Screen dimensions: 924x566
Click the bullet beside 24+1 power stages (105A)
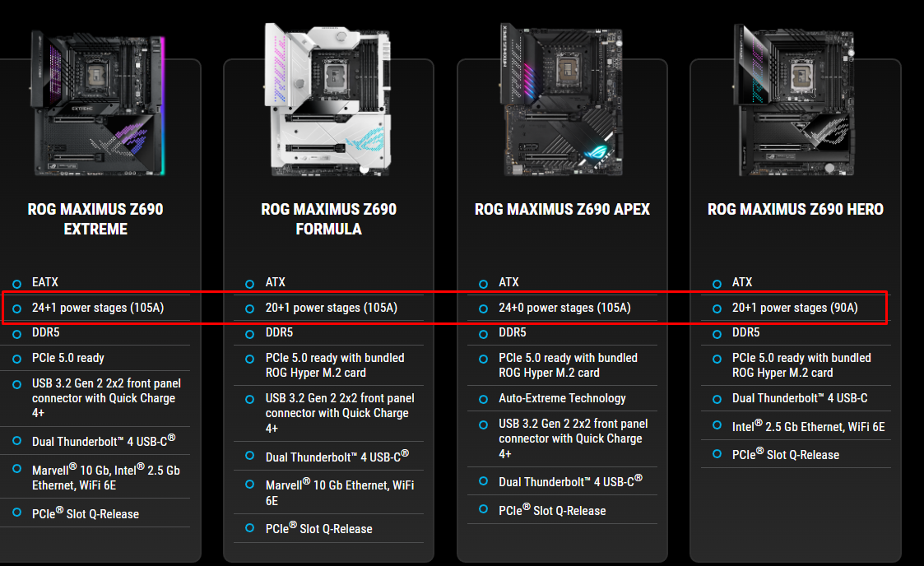(17, 309)
